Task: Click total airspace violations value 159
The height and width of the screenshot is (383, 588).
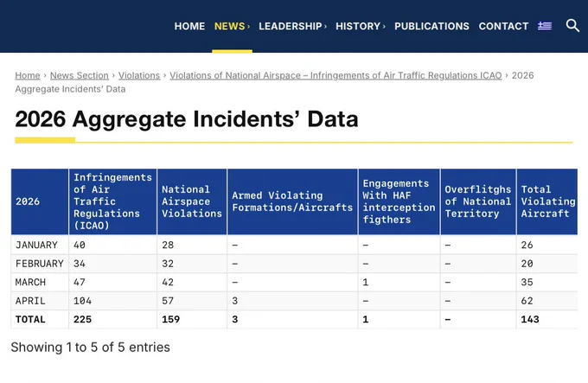Action: tap(170, 320)
